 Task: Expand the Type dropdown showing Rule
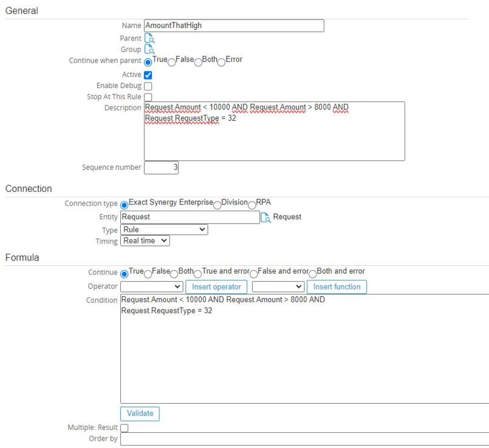[164, 229]
